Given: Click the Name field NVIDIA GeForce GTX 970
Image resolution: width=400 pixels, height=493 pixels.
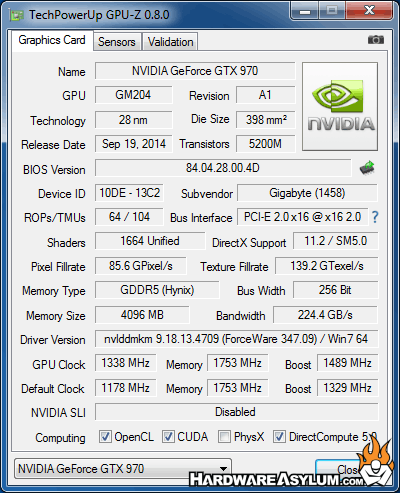Looking at the screenshot, I should tap(195, 71).
